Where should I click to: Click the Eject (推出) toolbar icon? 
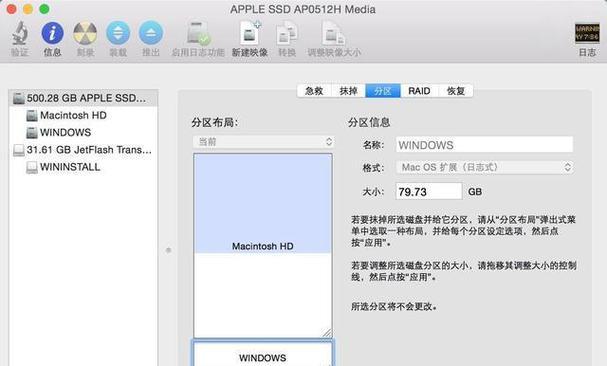pyautogui.click(x=151, y=33)
